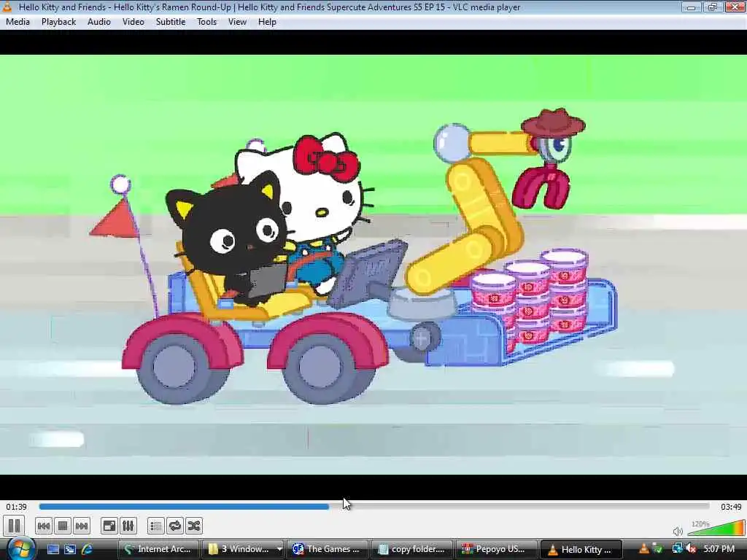Mute audio via speaker icon
Screen dimensions: 747x560
click(678, 531)
